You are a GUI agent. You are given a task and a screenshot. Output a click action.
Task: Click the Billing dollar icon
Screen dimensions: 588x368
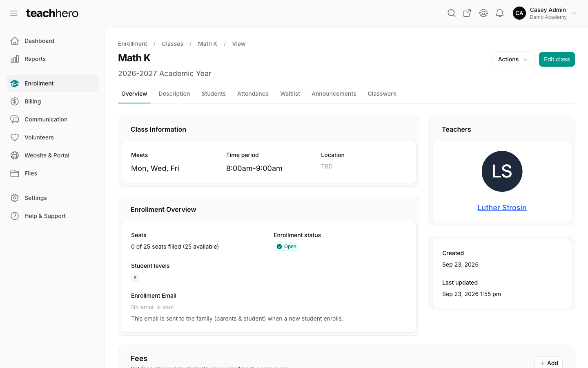tap(15, 101)
